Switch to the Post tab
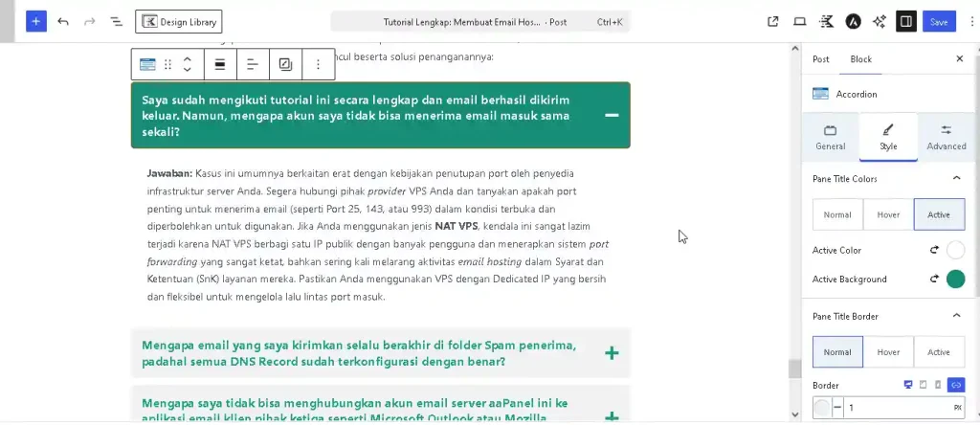This screenshot has width=980, height=425. coord(820,58)
